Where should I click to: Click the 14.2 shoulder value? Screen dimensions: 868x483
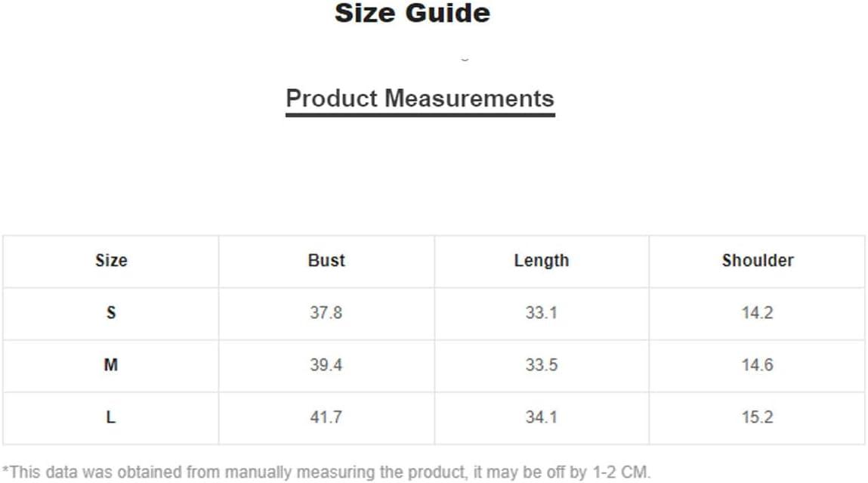click(757, 313)
